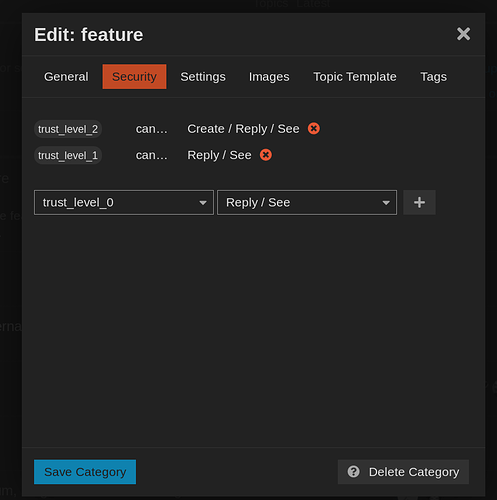Close the Edit: feature dialog

pos(463,34)
